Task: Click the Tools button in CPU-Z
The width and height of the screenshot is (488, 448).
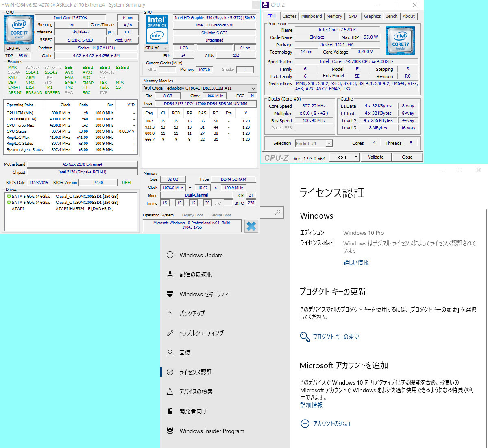Action: pyautogui.click(x=341, y=157)
